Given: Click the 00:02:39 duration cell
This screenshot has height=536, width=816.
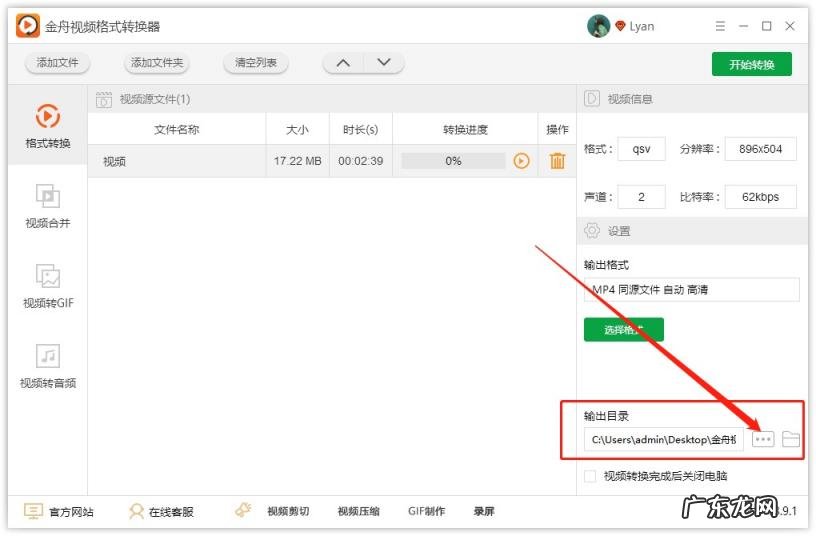Looking at the screenshot, I should coord(360,161).
